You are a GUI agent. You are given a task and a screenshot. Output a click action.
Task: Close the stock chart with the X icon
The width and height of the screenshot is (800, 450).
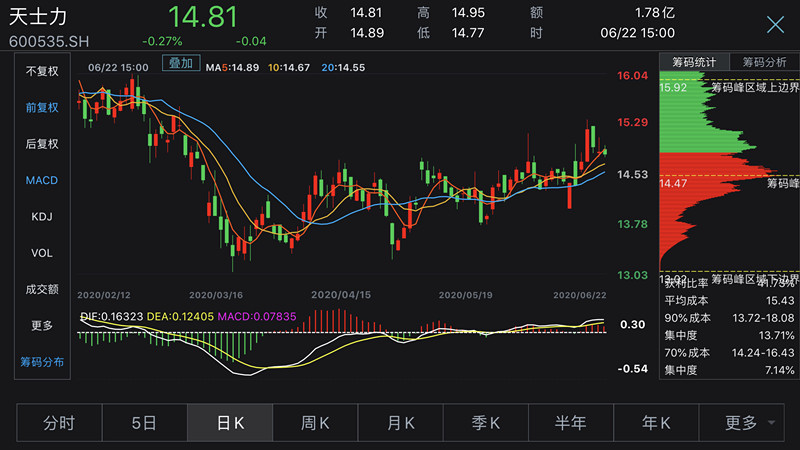775,24
